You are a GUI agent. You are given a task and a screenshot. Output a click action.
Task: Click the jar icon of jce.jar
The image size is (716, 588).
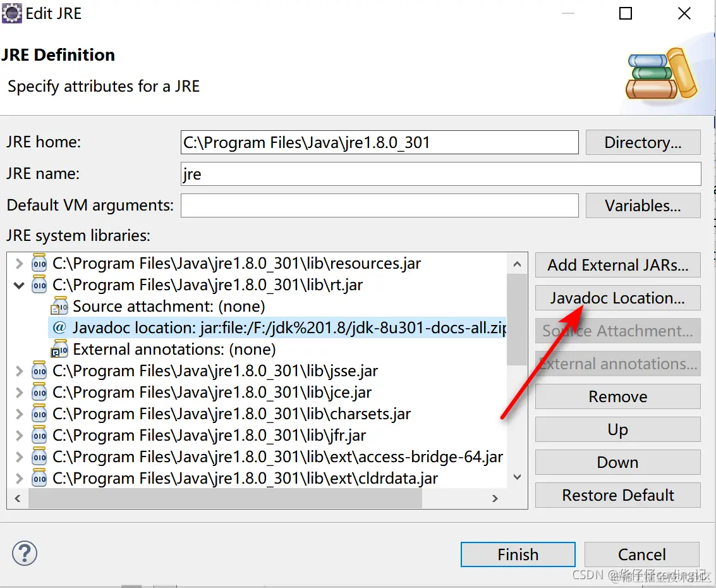pos(39,392)
